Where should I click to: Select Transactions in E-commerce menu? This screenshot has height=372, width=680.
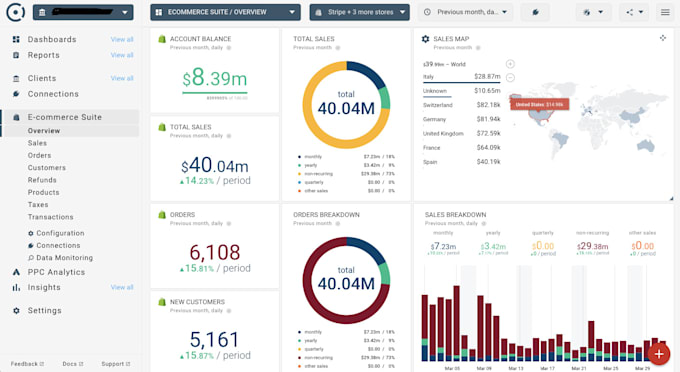coord(51,217)
